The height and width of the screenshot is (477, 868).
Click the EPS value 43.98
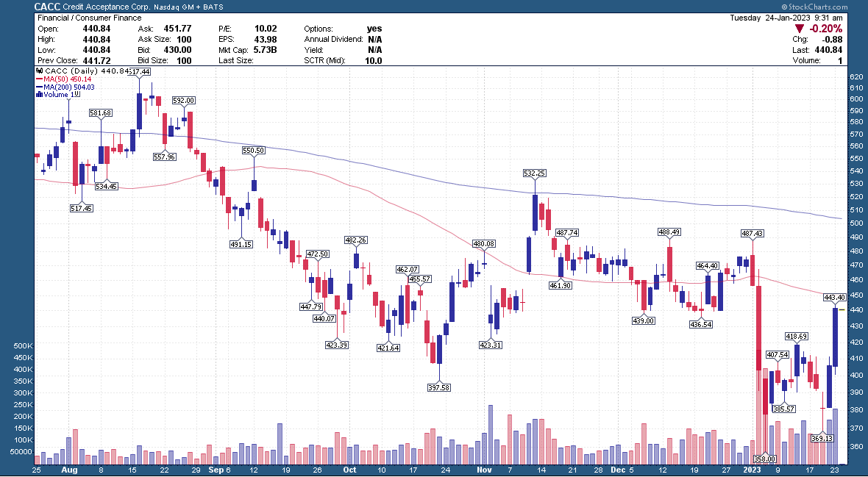coord(266,39)
